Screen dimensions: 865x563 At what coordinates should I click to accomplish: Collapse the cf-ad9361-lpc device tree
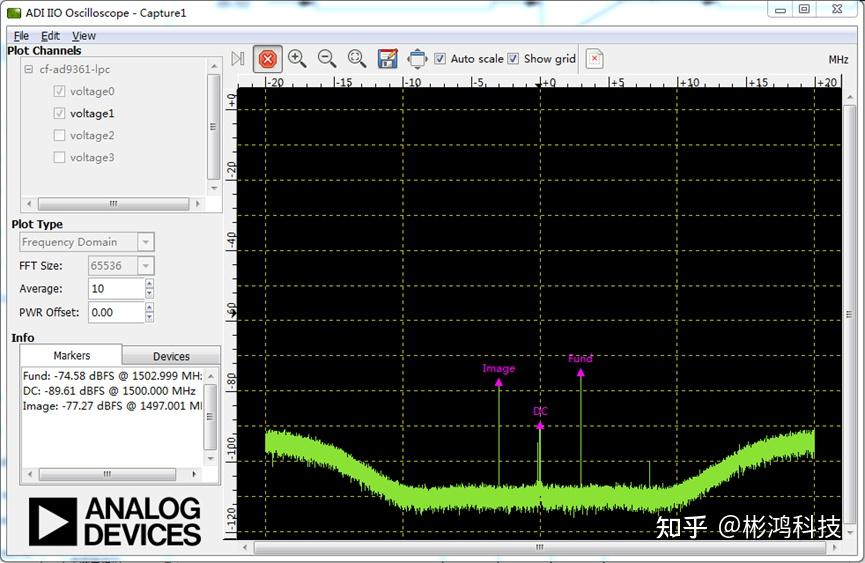pos(29,69)
